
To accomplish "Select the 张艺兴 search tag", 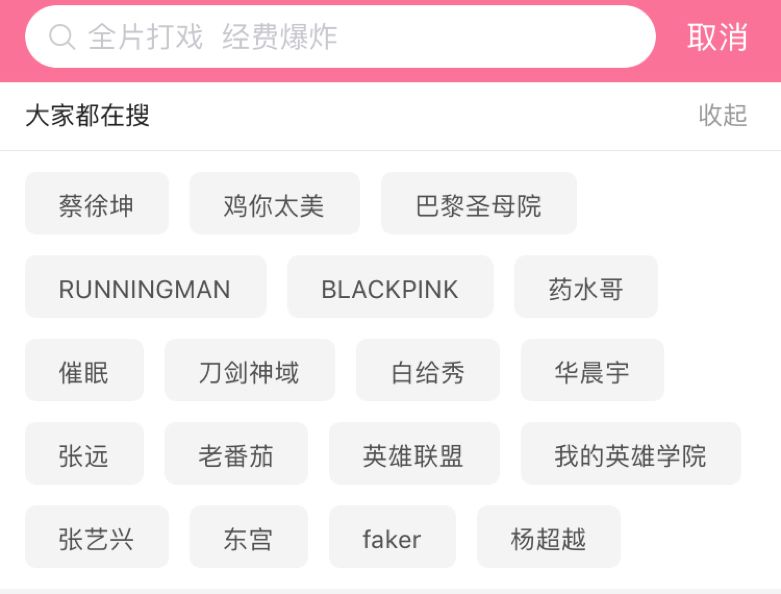I will (x=96, y=539).
